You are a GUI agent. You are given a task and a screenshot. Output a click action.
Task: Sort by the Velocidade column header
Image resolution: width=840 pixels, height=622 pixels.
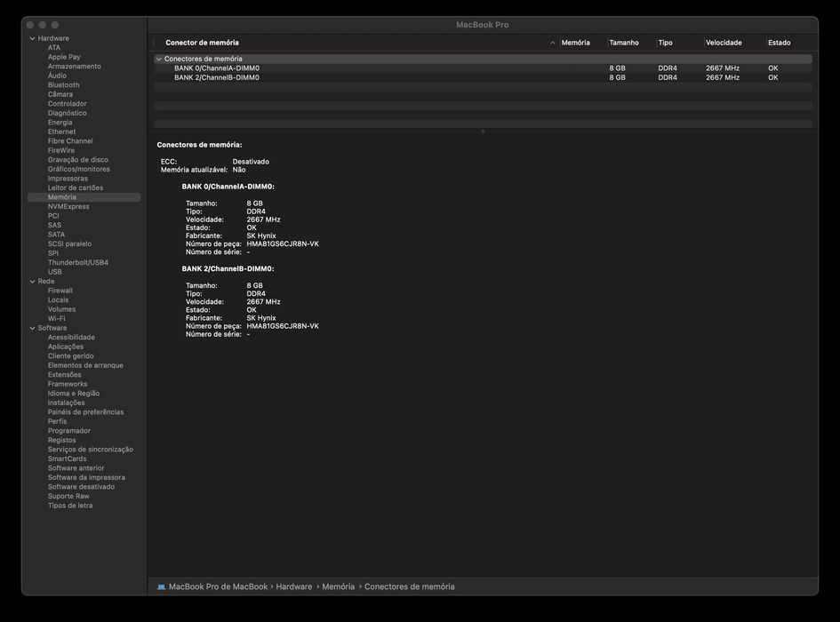724,43
